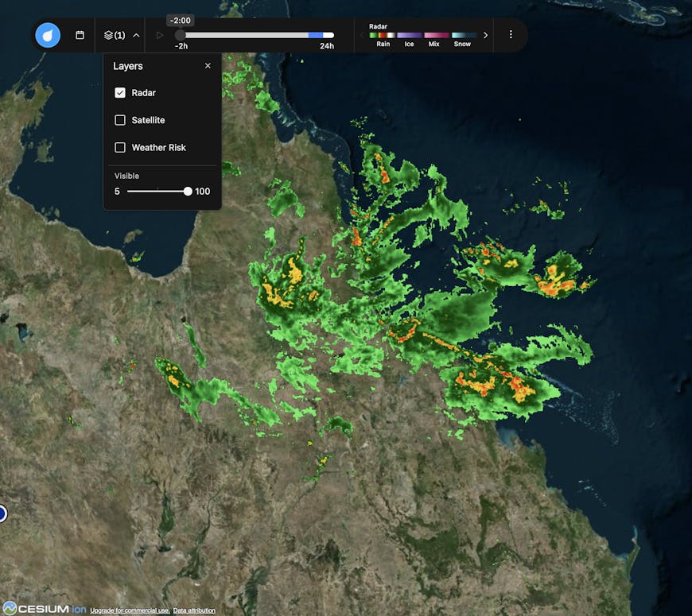The width and height of the screenshot is (692, 616).
Task: Click the left arrow on the radar legend
Action: [362, 35]
